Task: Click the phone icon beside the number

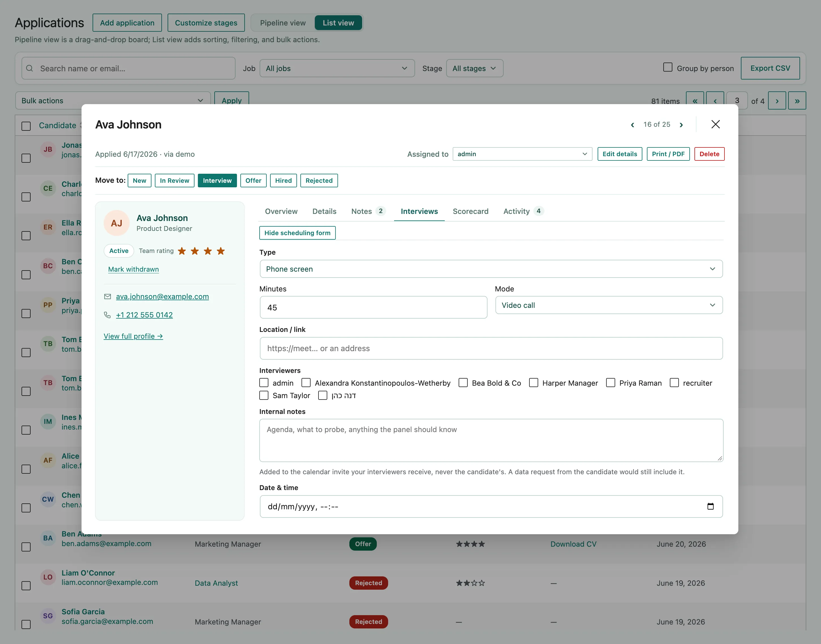Action: (108, 315)
